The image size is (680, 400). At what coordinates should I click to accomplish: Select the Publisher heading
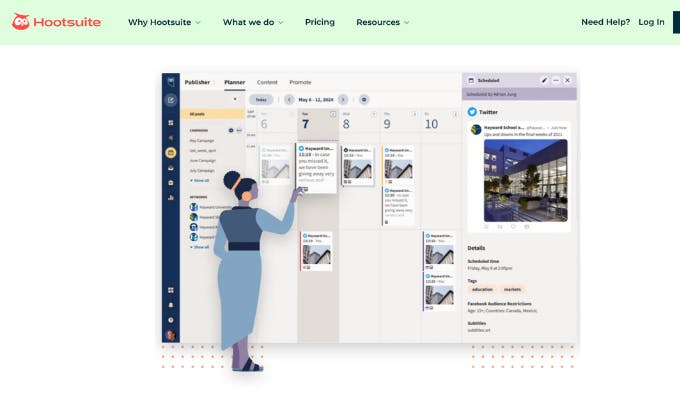(197, 82)
